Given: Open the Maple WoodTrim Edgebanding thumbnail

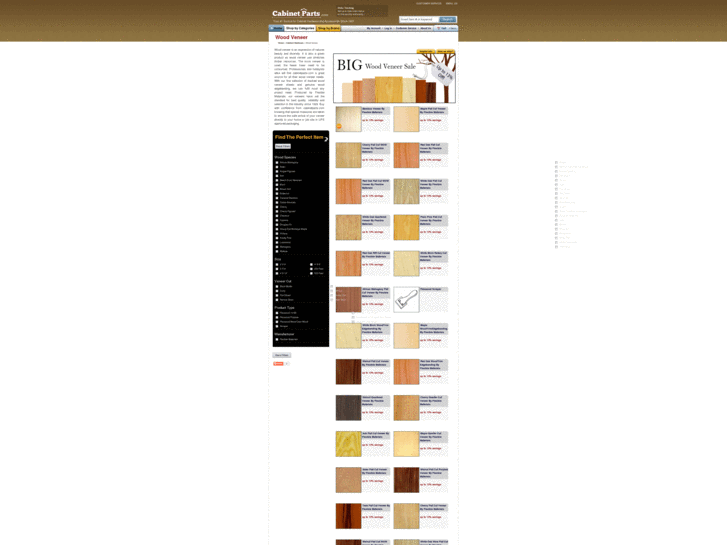Looking at the screenshot, I should pyautogui.click(x=406, y=335).
